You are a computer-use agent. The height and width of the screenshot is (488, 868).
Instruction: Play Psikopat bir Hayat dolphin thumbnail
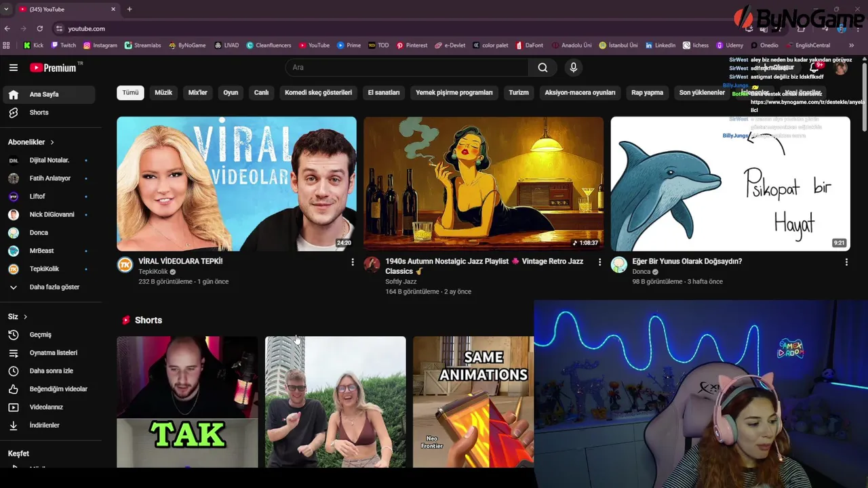click(x=730, y=184)
